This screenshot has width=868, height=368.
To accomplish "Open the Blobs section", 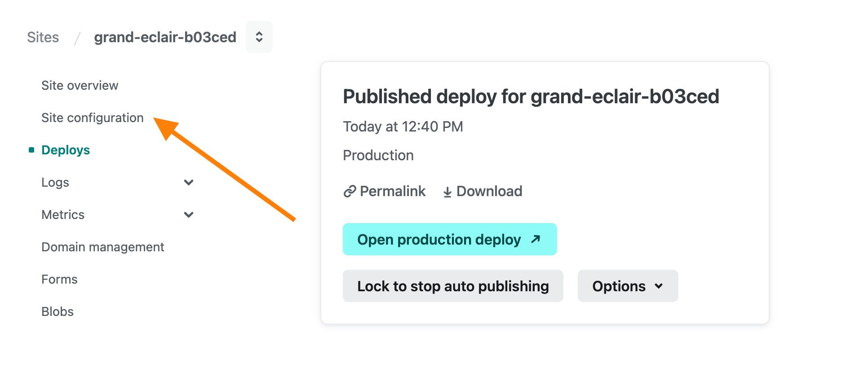I will [58, 312].
